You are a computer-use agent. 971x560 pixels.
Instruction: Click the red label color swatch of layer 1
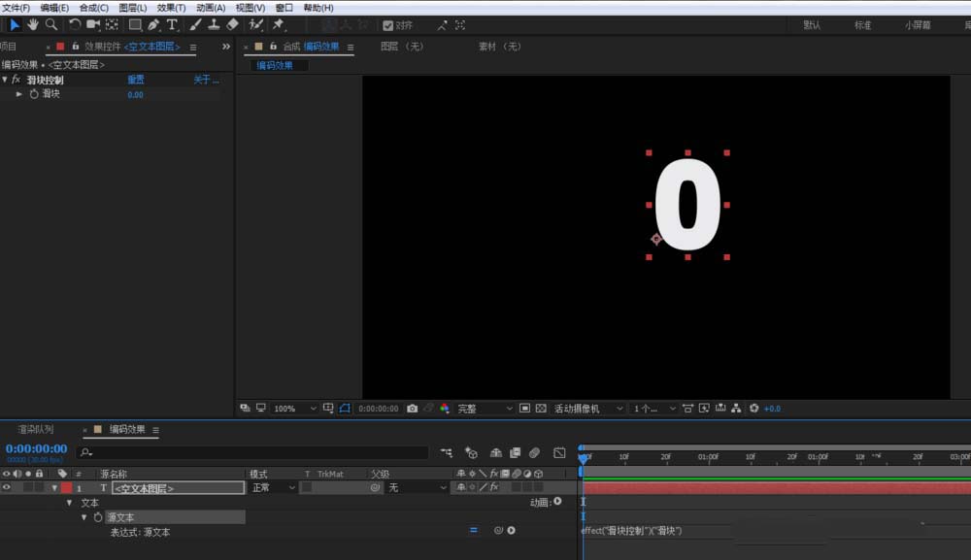66,488
